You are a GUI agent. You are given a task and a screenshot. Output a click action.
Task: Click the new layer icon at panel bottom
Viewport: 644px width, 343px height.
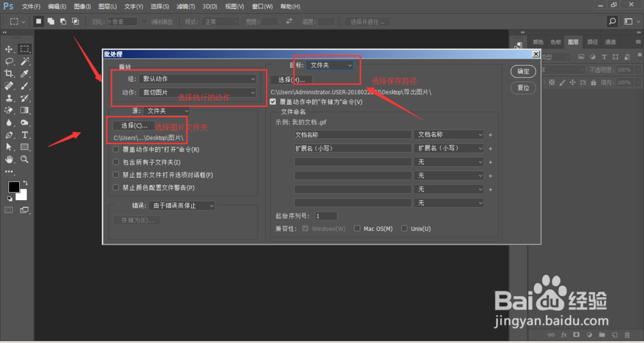coord(614,335)
